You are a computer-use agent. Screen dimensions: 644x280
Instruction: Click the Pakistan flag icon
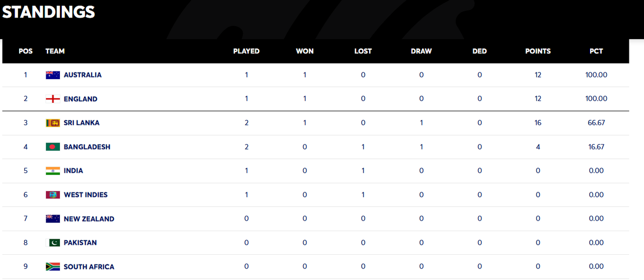point(53,243)
